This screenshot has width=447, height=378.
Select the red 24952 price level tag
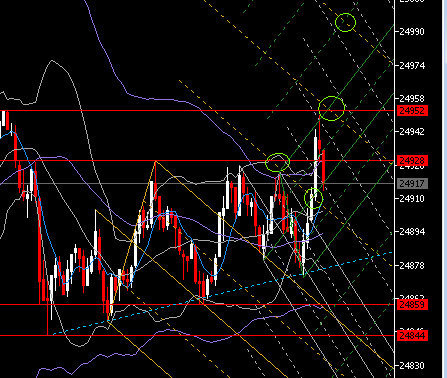click(x=412, y=111)
